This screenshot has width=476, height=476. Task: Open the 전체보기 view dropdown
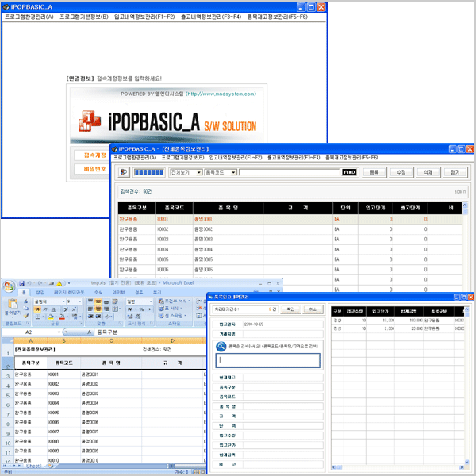tap(199, 172)
